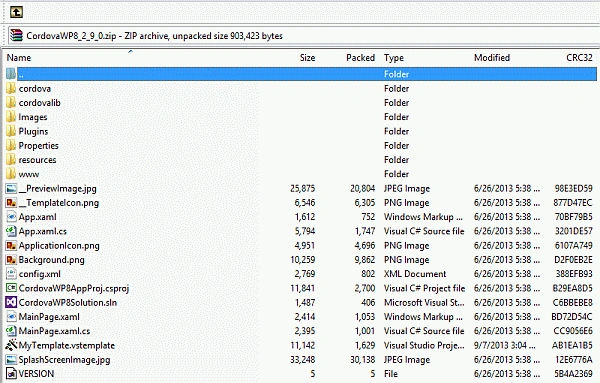600x383 pixels.
Task: Select file name __TemplateIcon.png
Action: coord(59,203)
